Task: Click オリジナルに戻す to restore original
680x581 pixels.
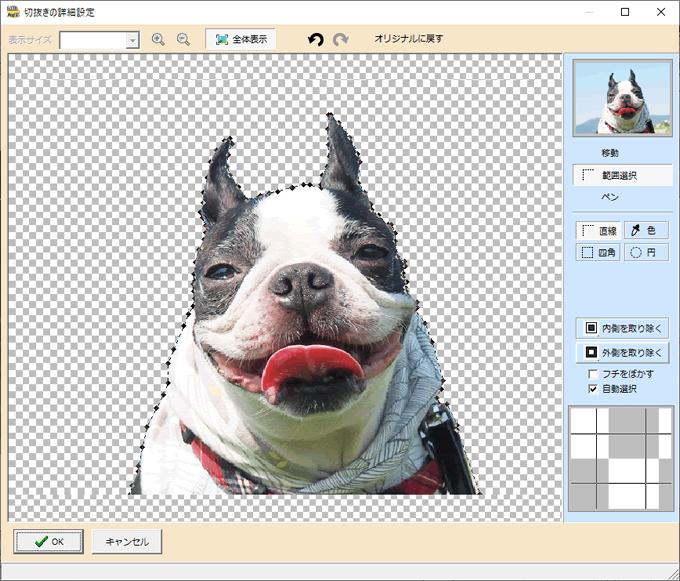Action: pyautogui.click(x=408, y=39)
